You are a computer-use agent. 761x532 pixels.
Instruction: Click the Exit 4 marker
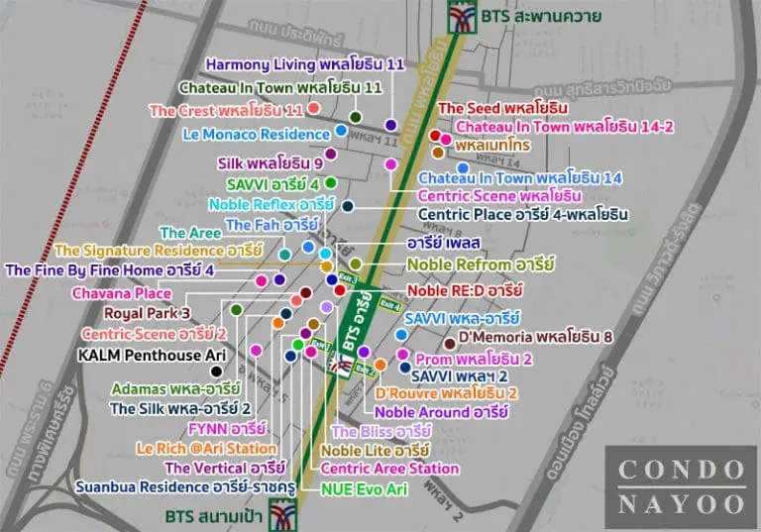tap(389, 304)
